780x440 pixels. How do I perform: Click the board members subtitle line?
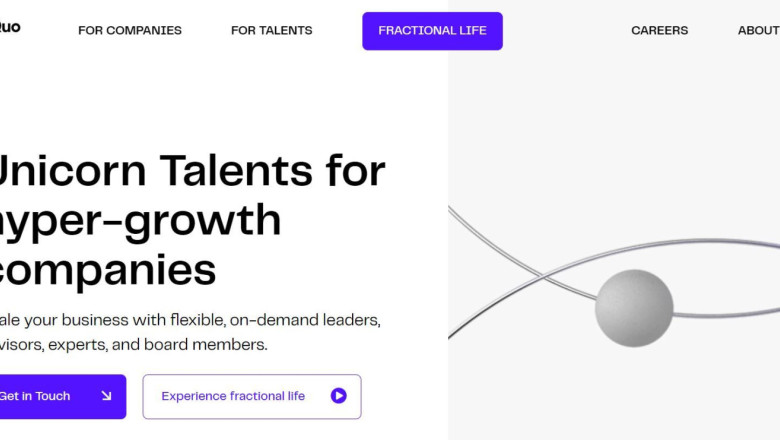click(x=134, y=344)
